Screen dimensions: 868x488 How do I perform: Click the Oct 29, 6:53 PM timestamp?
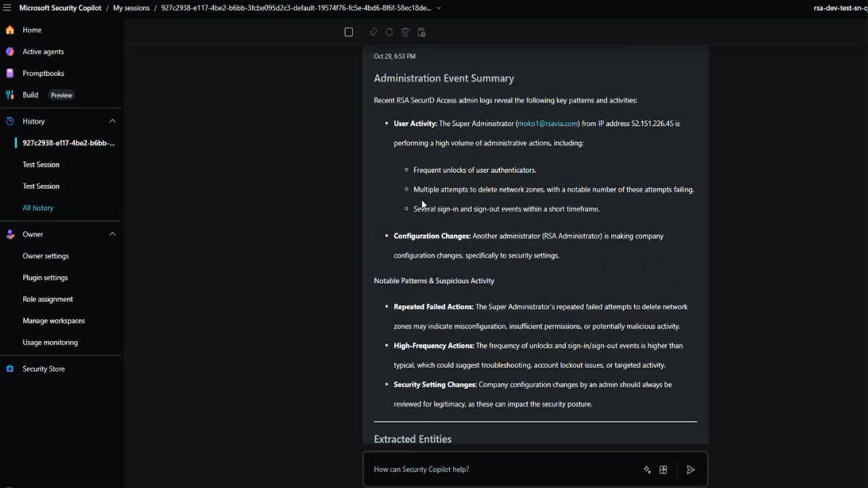coord(394,56)
